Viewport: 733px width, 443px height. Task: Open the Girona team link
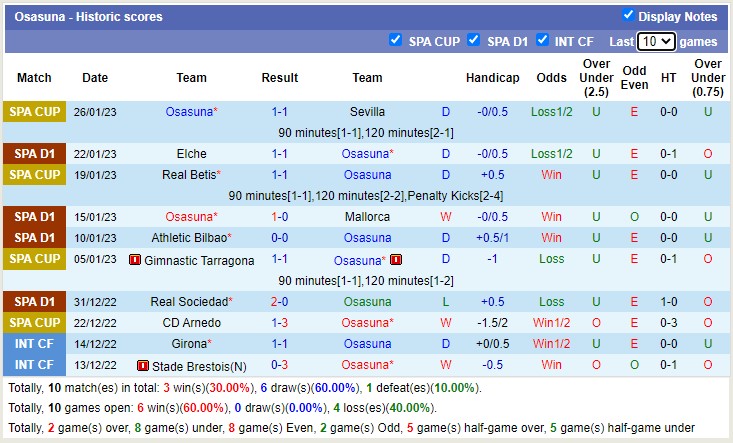point(191,344)
